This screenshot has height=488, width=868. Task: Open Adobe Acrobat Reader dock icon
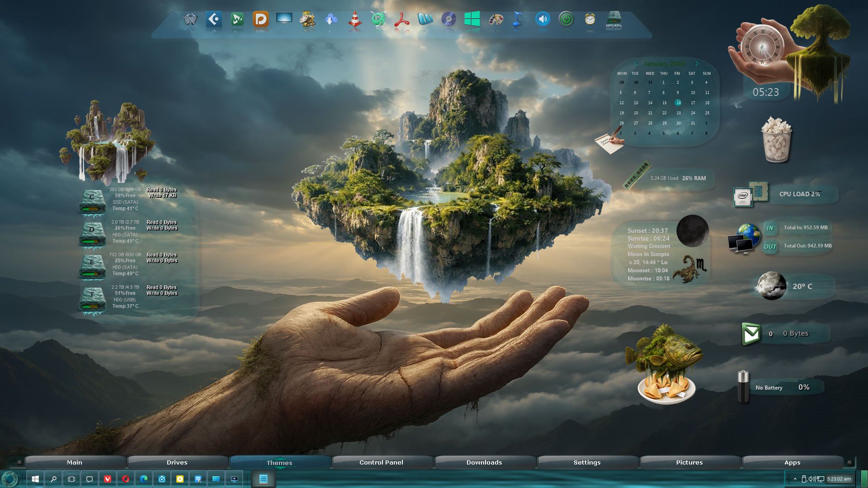[x=401, y=20]
